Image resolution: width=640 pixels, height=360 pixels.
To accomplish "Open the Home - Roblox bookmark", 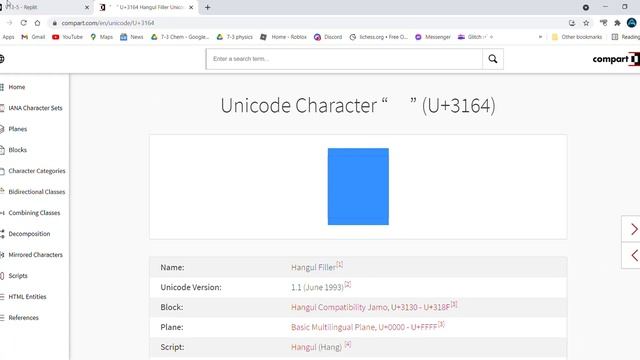I will click(x=283, y=37).
